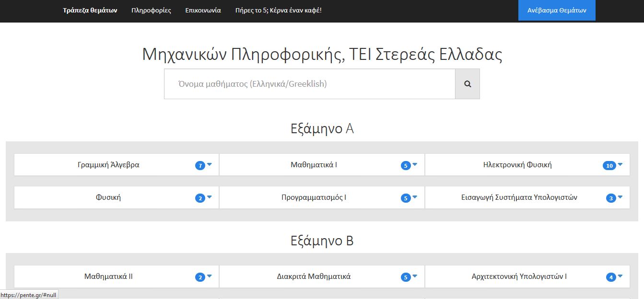
Task: Click the badge 2 next to Φυσική
Action: 200,198
